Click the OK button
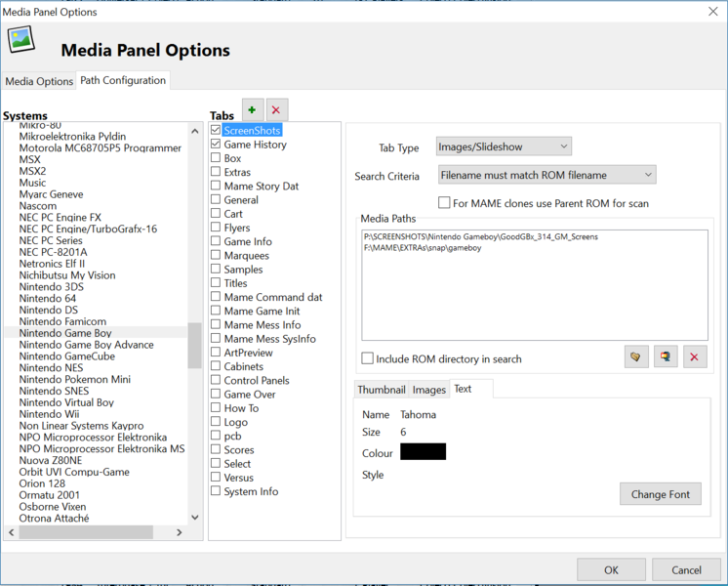728x586 pixels. pos(611,569)
